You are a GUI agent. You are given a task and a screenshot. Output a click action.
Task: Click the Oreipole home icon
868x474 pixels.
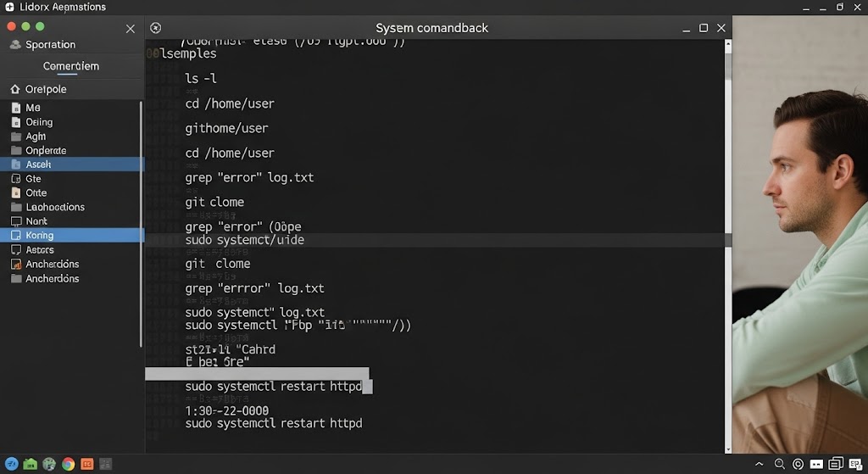15,89
